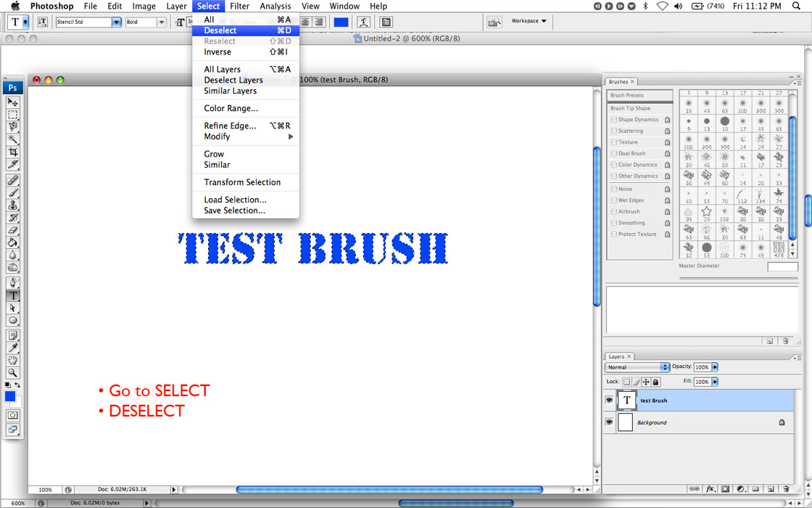The width and height of the screenshot is (812, 508).
Task: Click the delete layer trash icon
Action: coord(786,488)
